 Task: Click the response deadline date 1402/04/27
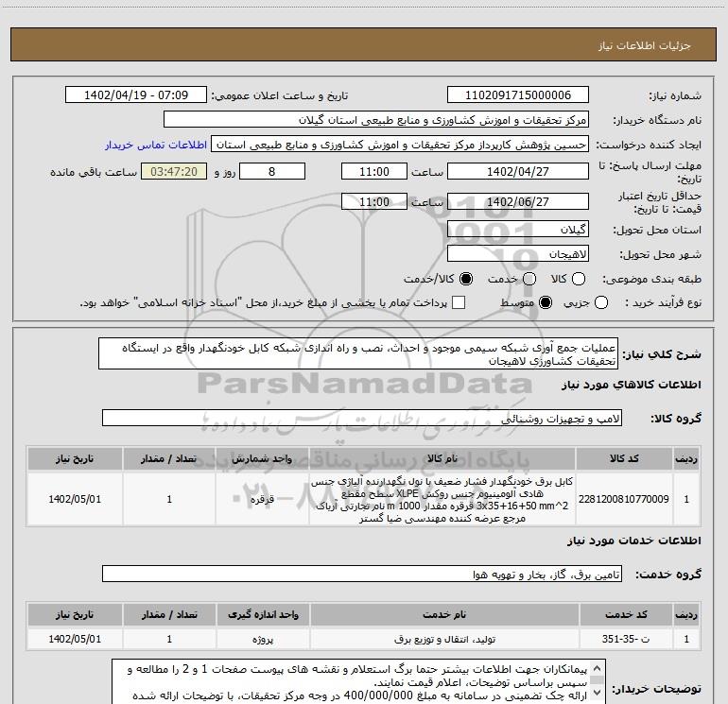(518, 171)
